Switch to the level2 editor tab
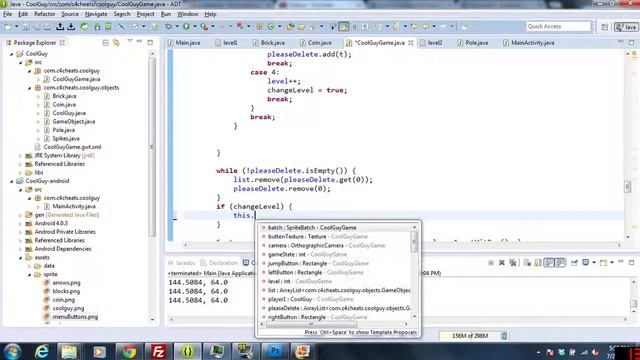640x360 pixels. pos(431,42)
